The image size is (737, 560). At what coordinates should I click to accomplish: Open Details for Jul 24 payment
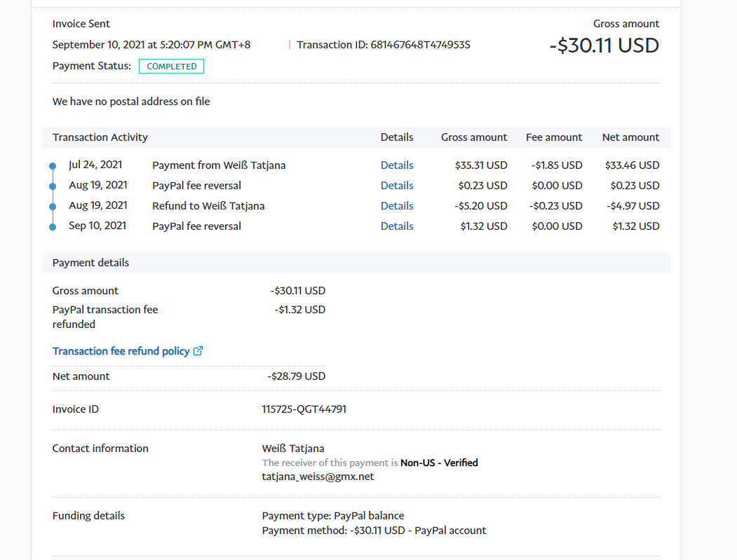(397, 165)
